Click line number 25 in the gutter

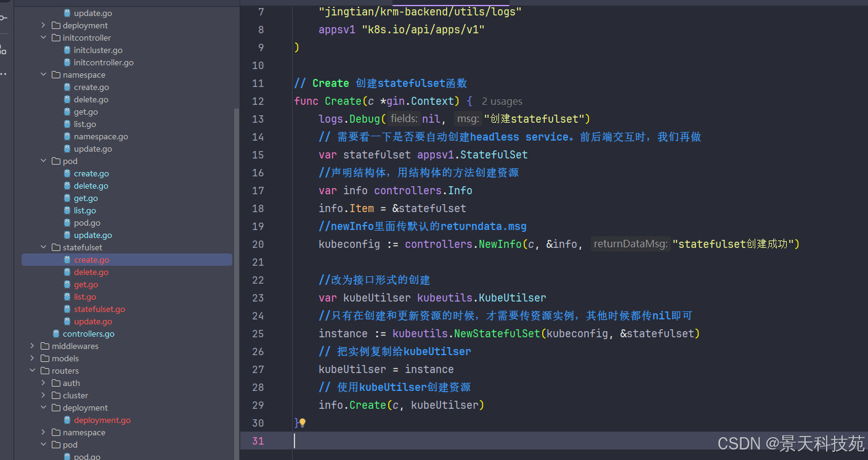tap(258, 334)
